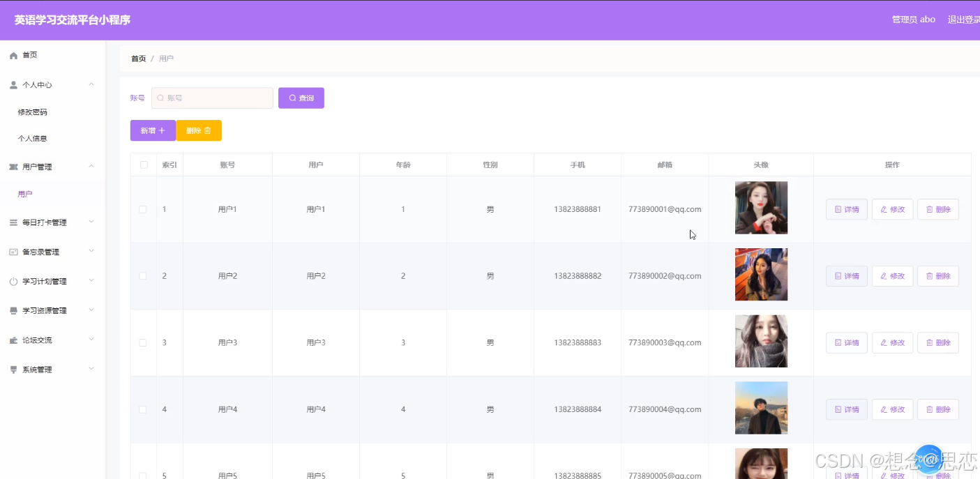Expand 系统管理 chevron
The image size is (980, 479).
(x=91, y=369)
